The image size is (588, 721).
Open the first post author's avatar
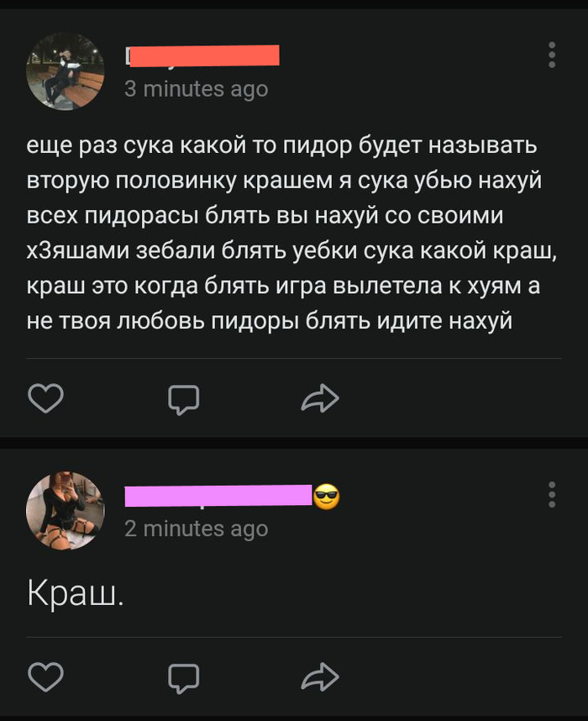[66, 71]
